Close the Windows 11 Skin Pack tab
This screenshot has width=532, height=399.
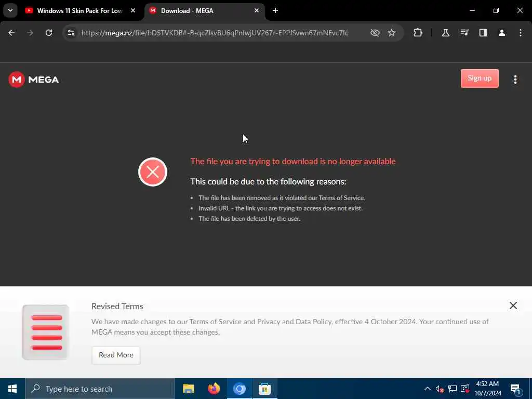[x=133, y=10]
